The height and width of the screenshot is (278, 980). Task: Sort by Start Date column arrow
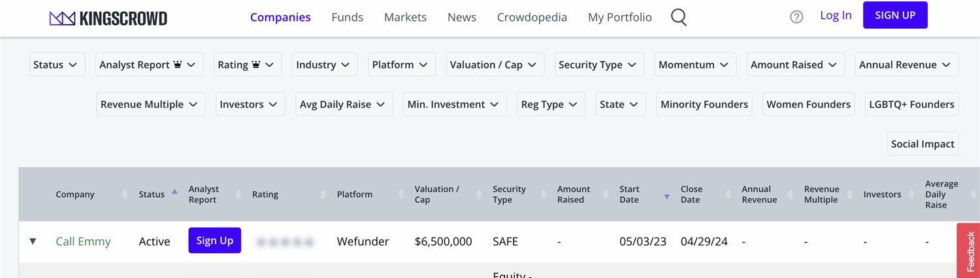pyautogui.click(x=666, y=196)
